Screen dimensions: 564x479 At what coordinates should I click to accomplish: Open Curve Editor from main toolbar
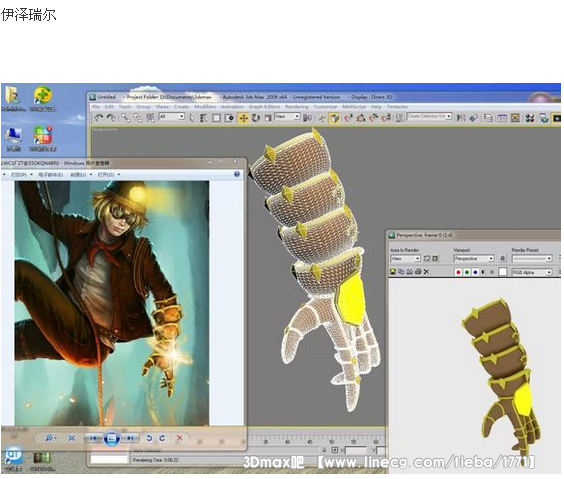(x=502, y=118)
